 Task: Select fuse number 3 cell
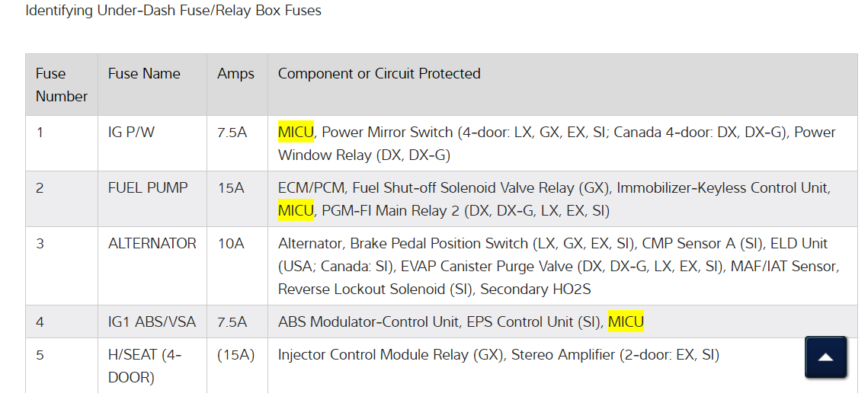point(40,243)
